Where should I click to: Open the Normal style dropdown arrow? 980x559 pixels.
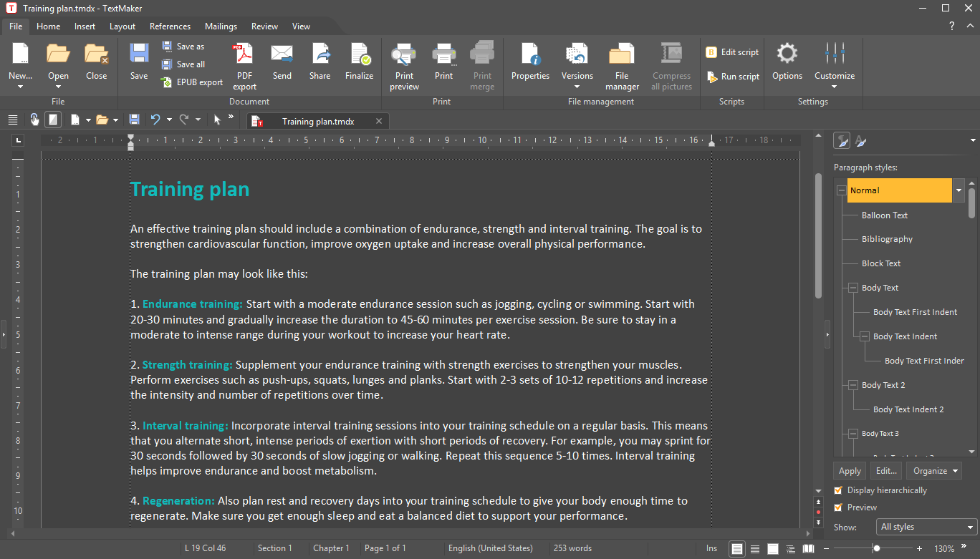point(959,190)
